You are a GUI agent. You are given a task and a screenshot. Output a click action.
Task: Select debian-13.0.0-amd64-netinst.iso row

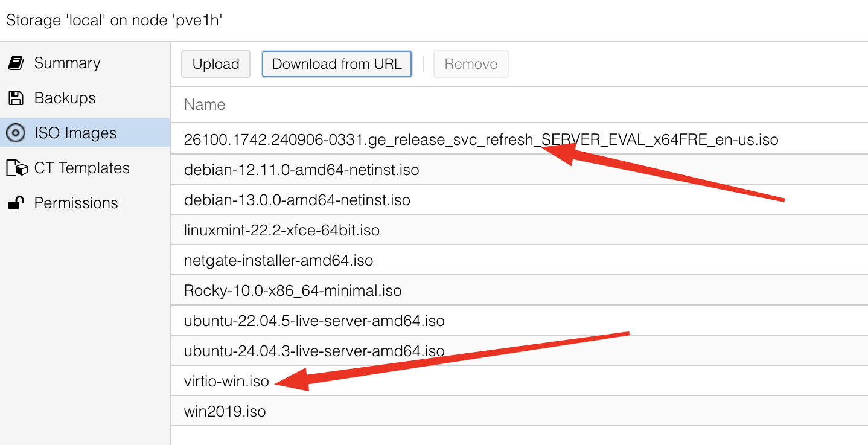point(297,200)
